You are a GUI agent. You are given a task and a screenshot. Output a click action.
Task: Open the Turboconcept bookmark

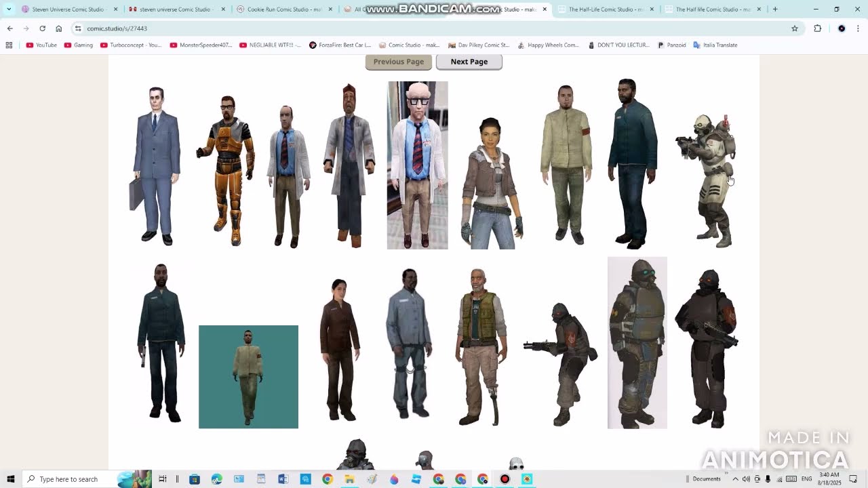click(x=131, y=45)
